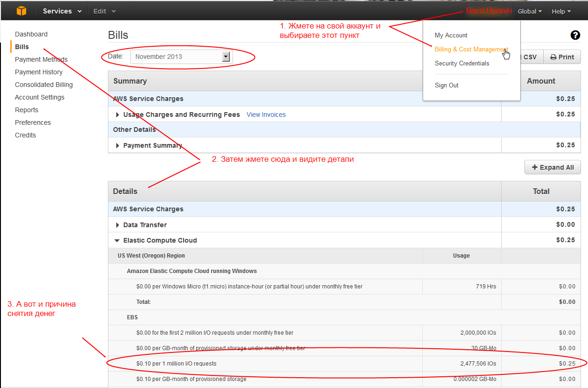Open Consolidated Billing in sidebar
The image size is (588, 388).
click(44, 85)
